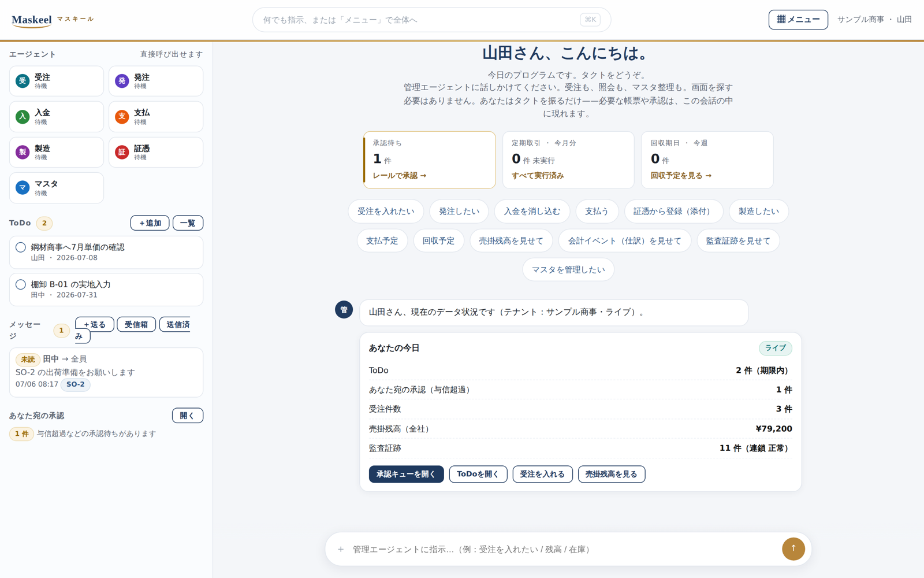Viewport: 924px width, 578px height.
Task: Select 会計イベント（仕訳）を見せて chip
Action: click(x=625, y=241)
